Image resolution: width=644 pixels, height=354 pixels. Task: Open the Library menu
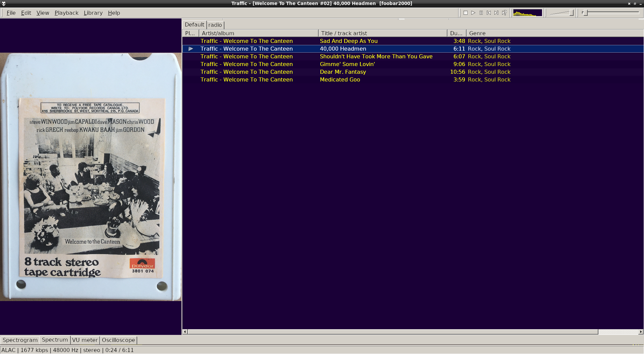pos(93,13)
